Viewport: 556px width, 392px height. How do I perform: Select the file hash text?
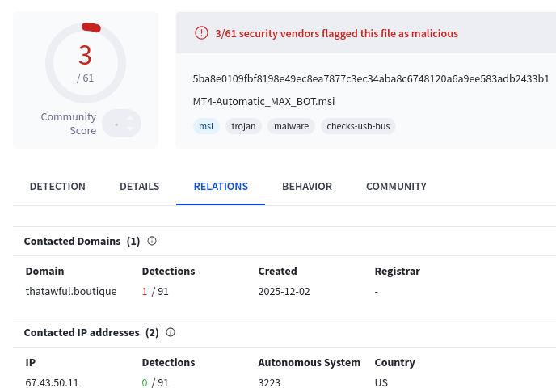371,78
